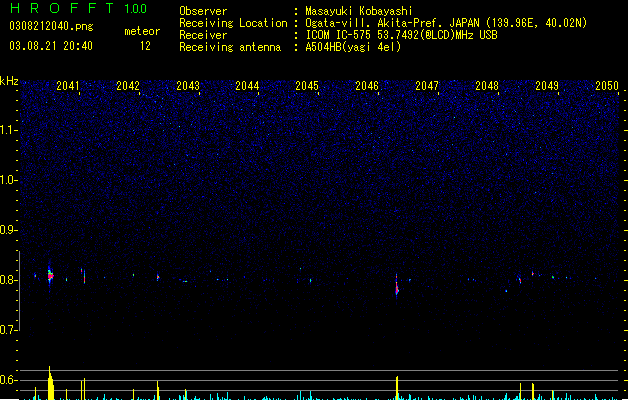629x400 pixels.
Task: Click the tall meteor echo between 2046 and 2047
Action: [x=397, y=285]
